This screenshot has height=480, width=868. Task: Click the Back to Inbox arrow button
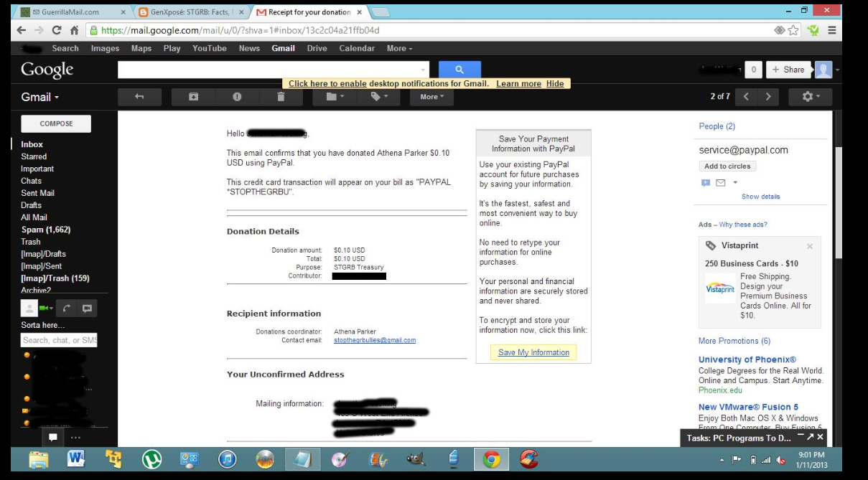(139, 97)
